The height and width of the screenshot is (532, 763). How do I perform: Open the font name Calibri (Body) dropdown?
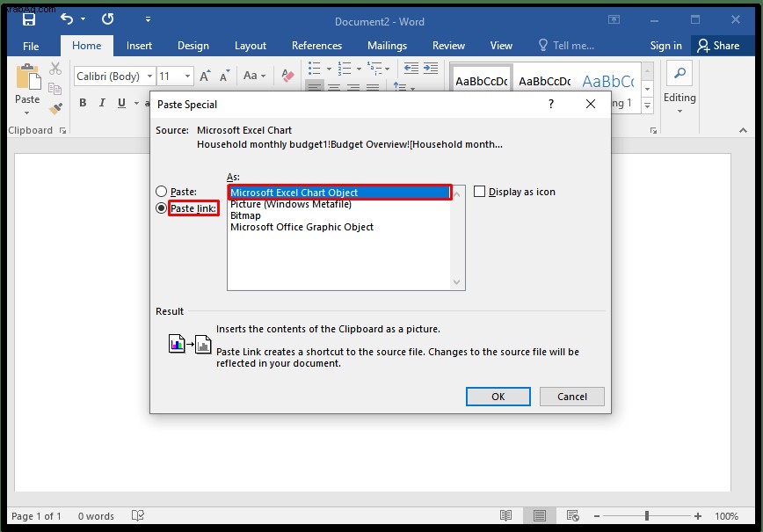click(x=149, y=77)
